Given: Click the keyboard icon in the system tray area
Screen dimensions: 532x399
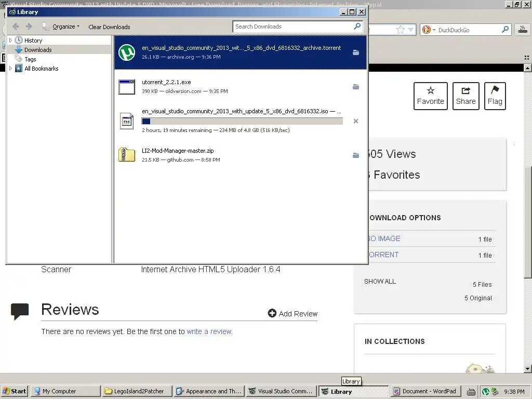Looking at the screenshot, I should pos(471,392).
